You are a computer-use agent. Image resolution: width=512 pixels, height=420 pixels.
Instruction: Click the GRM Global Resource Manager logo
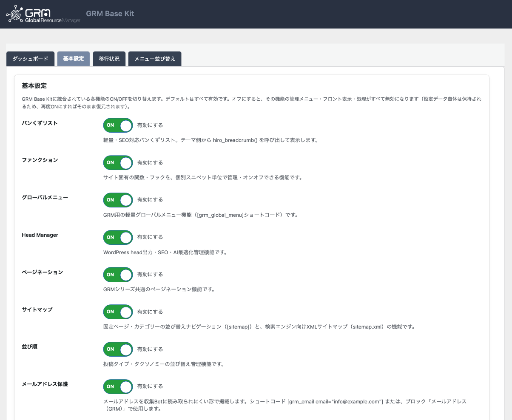pyautogui.click(x=43, y=14)
